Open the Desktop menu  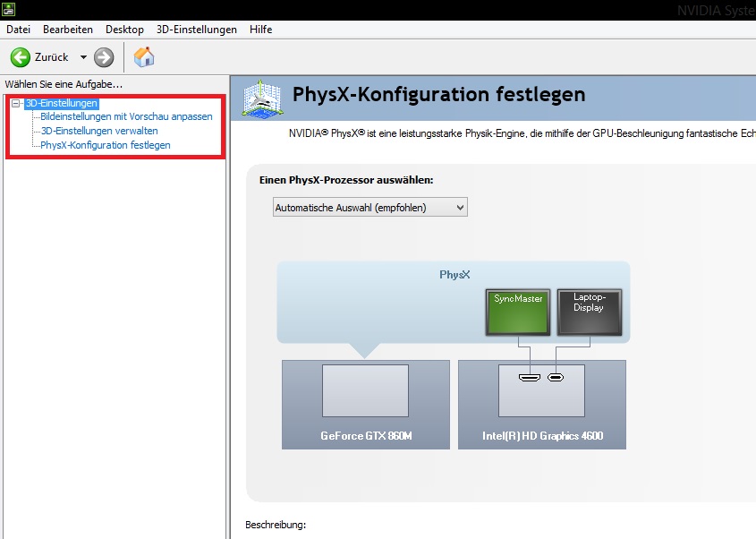(x=124, y=30)
